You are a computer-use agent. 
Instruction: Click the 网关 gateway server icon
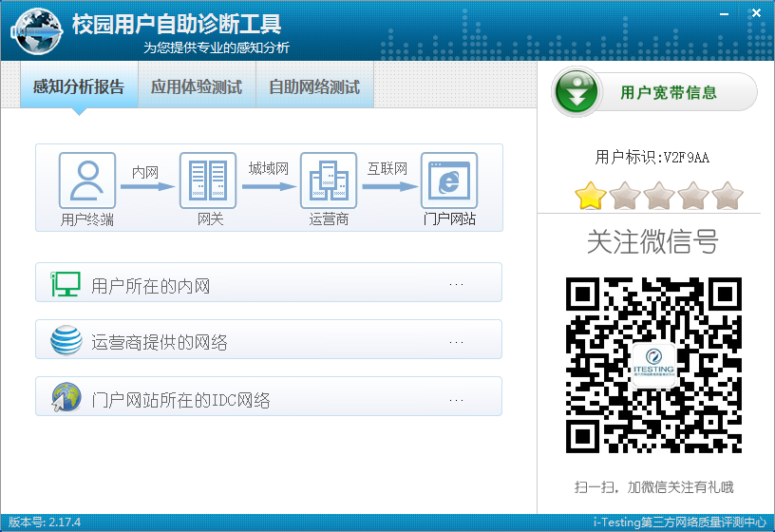(x=208, y=180)
